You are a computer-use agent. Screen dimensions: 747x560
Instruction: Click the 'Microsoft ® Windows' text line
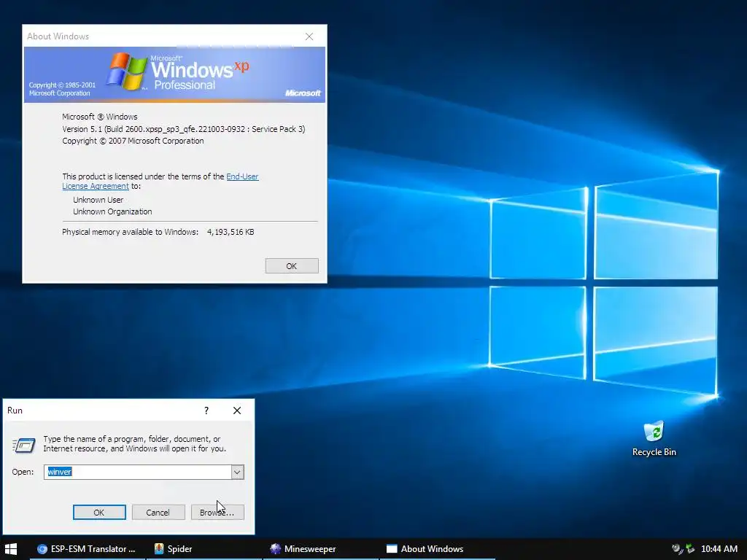point(99,117)
